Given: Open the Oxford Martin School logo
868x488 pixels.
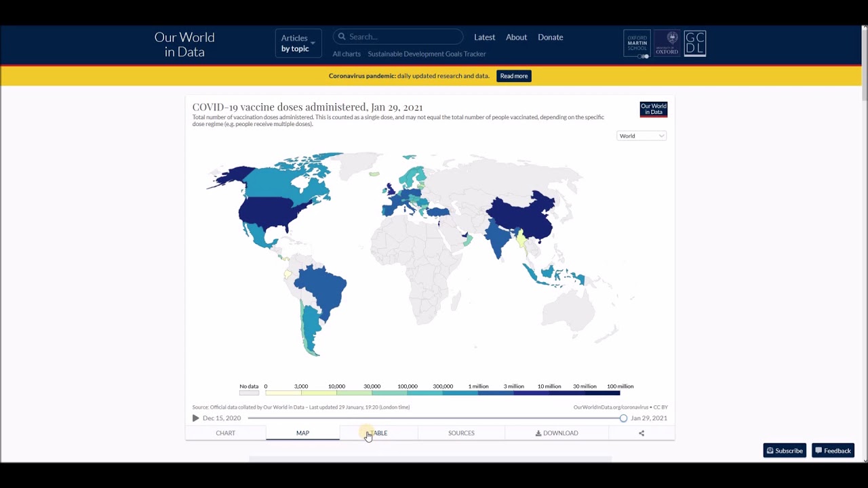Looking at the screenshot, I should 637,43.
